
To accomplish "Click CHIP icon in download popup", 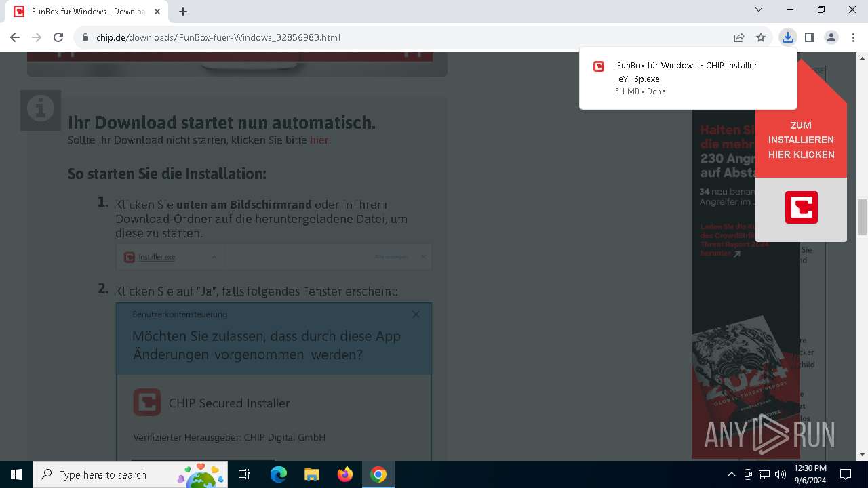I will point(599,66).
